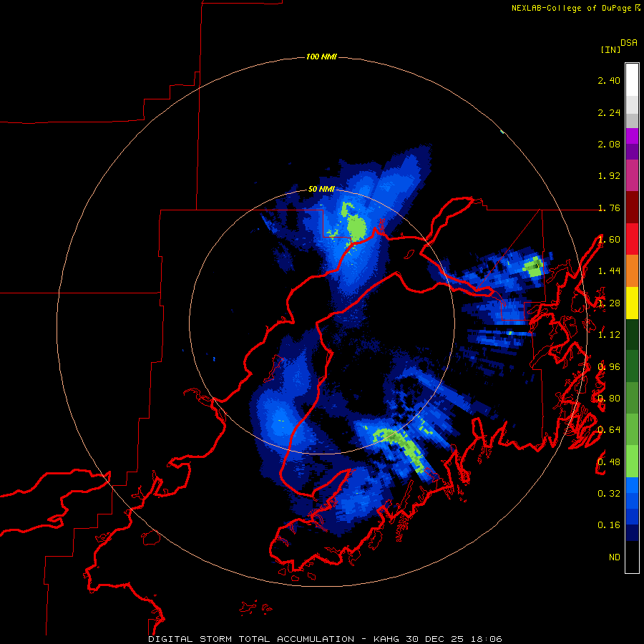Click the 2.40 legend value
644x644 pixels.
click(x=609, y=80)
